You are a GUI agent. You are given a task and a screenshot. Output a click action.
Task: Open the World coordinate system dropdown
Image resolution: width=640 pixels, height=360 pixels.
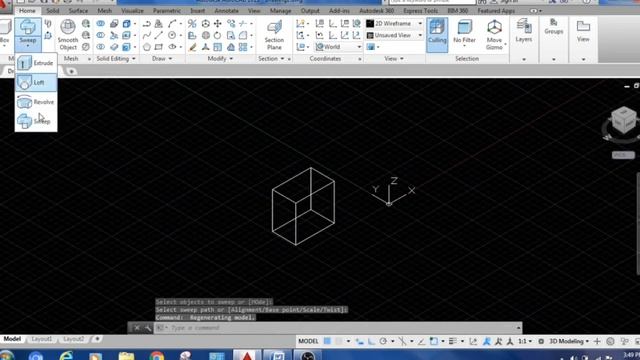point(338,47)
